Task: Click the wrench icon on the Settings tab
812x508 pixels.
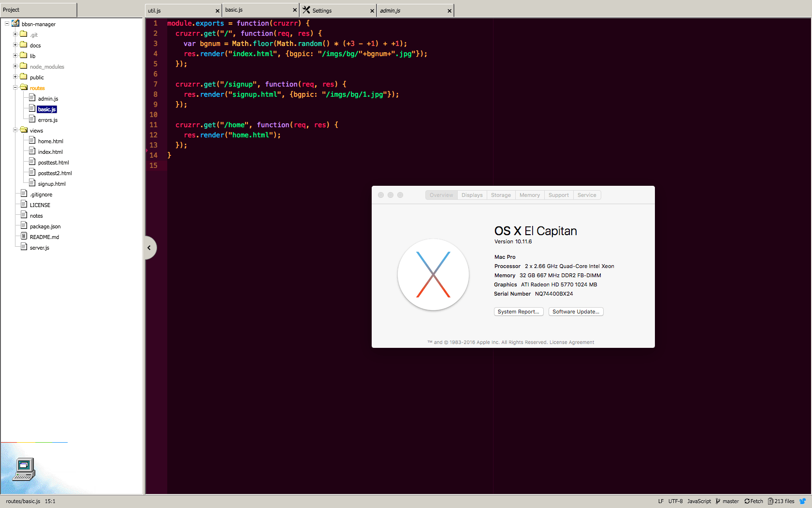Action: (306, 10)
